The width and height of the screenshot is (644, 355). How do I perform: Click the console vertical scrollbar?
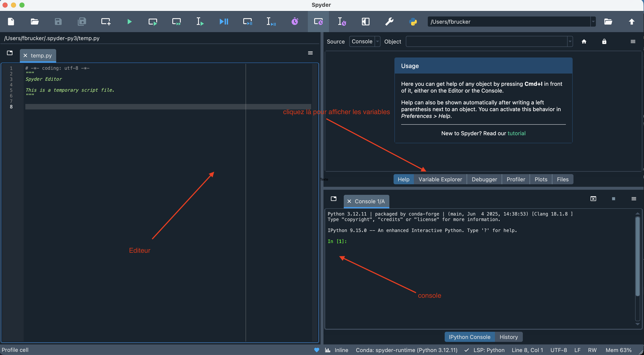pyautogui.click(x=637, y=257)
